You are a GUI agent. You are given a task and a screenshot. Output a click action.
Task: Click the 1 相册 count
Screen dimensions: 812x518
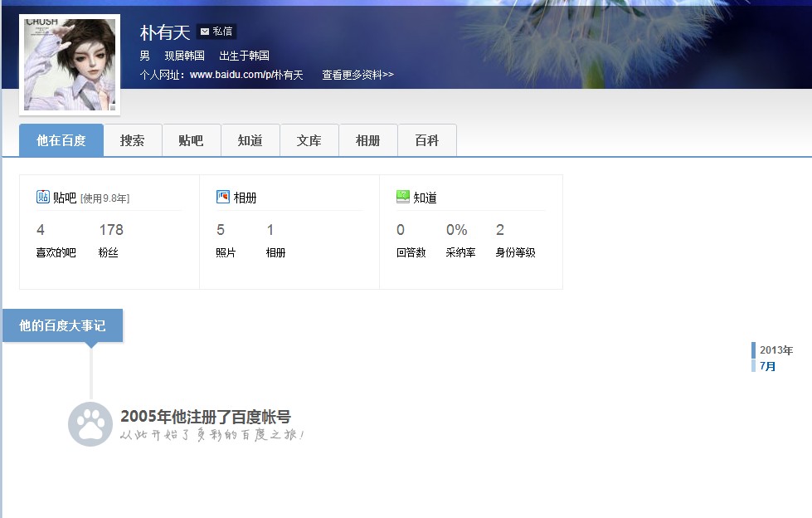[270, 230]
